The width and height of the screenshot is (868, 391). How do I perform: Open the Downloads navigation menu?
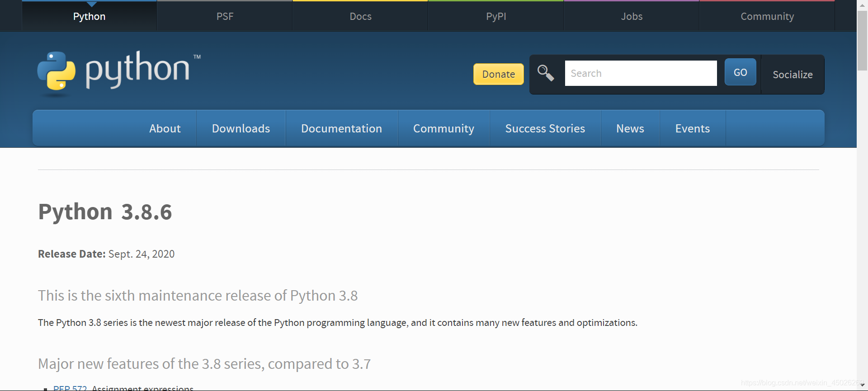click(x=241, y=128)
